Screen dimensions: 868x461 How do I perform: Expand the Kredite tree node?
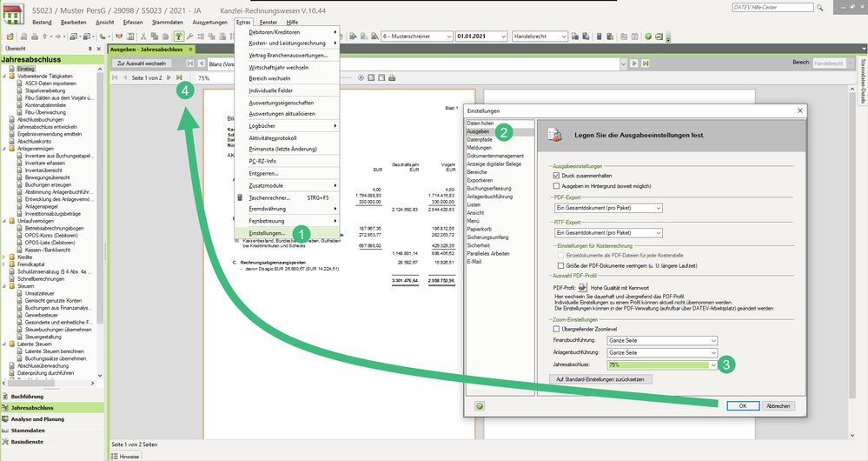4,257
